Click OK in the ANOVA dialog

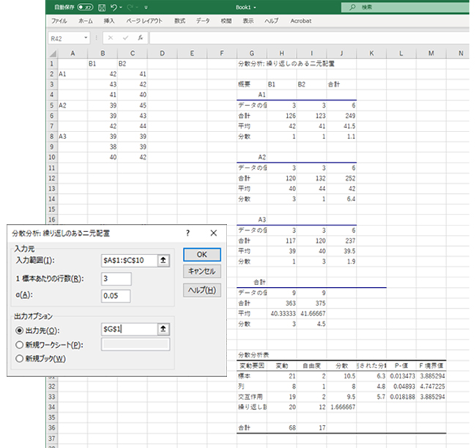coord(202,255)
